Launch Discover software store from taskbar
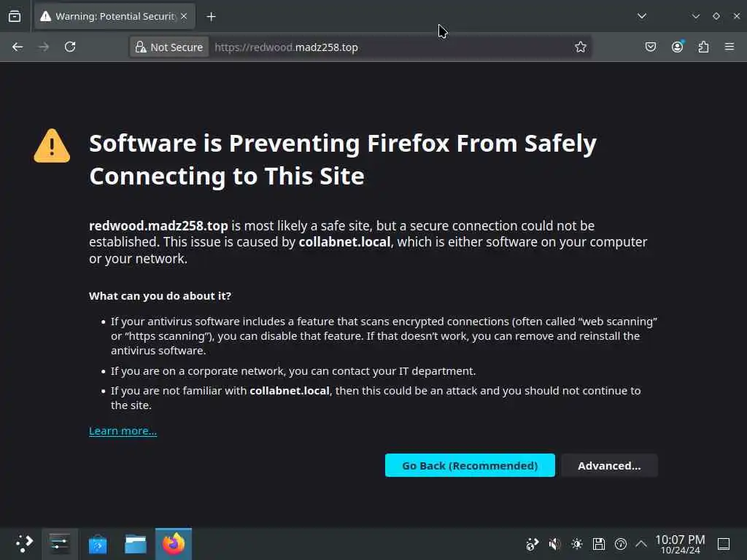The width and height of the screenshot is (747, 560). click(x=98, y=544)
